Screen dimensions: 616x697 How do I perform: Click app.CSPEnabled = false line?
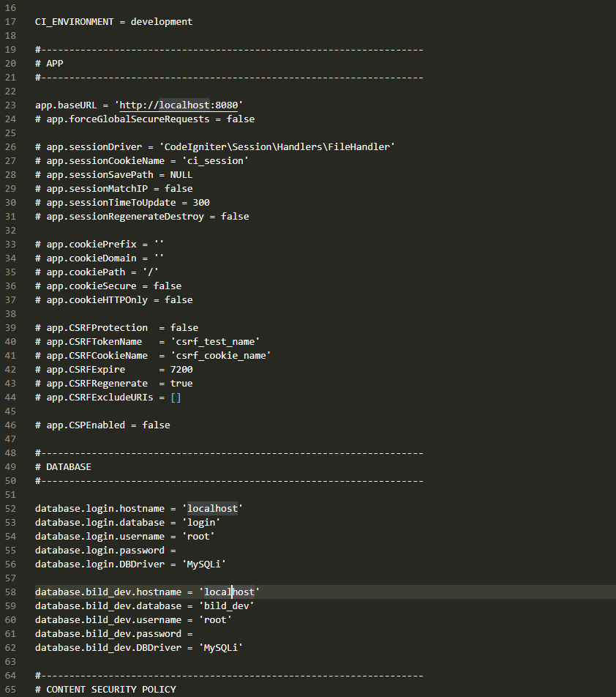click(x=102, y=425)
